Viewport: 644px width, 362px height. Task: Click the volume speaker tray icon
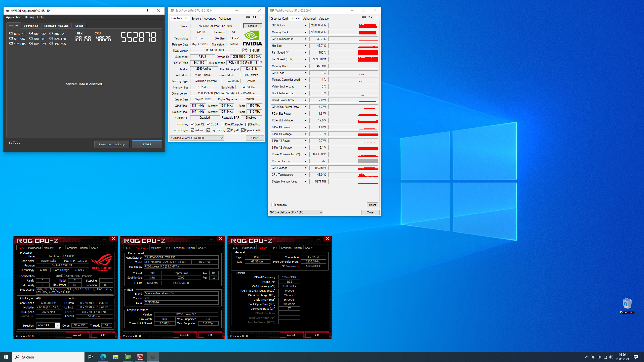click(611, 357)
